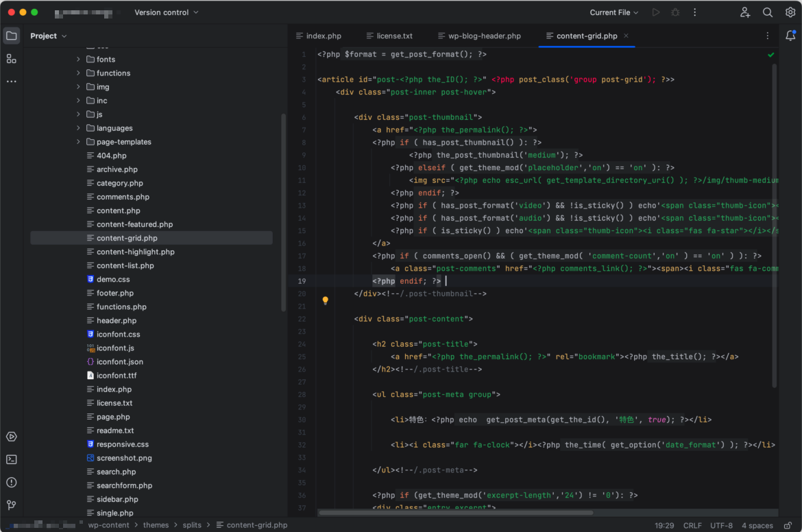Open the Run tool window icon
802x532 pixels.
11,436
